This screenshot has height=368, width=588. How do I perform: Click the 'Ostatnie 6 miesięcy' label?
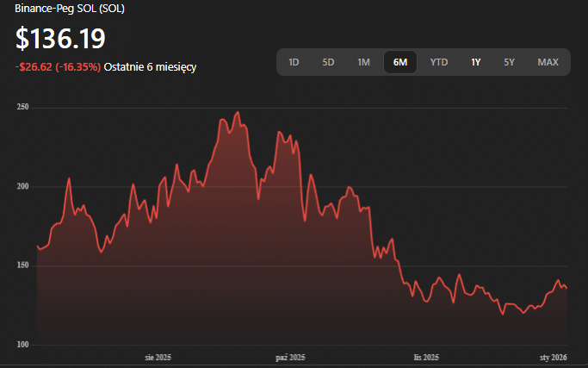click(x=150, y=66)
